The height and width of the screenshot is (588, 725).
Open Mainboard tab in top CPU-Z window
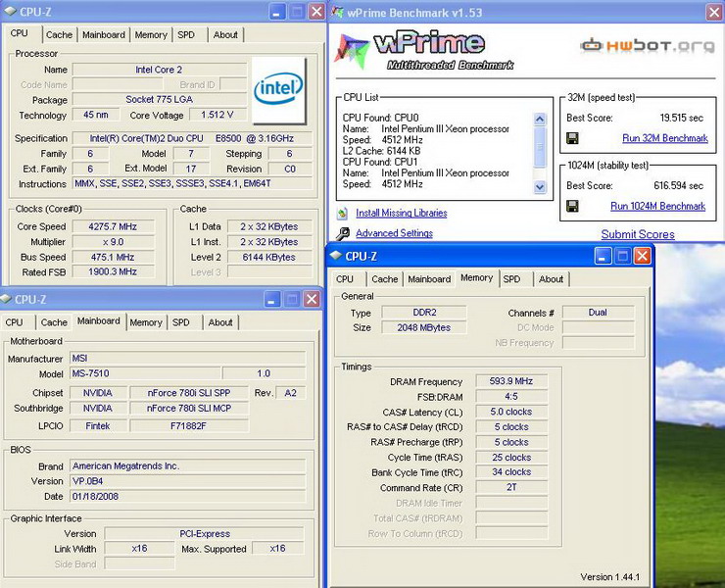click(104, 34)
